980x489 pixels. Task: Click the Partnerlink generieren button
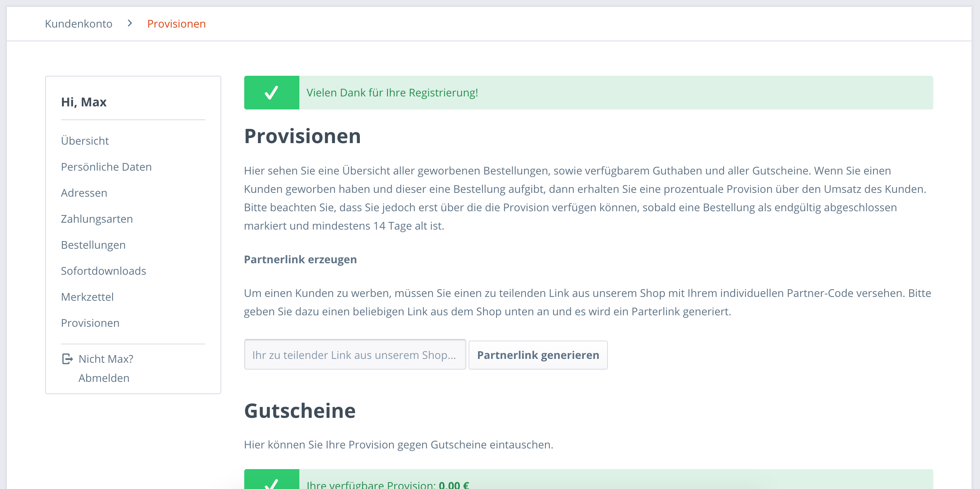538,355
